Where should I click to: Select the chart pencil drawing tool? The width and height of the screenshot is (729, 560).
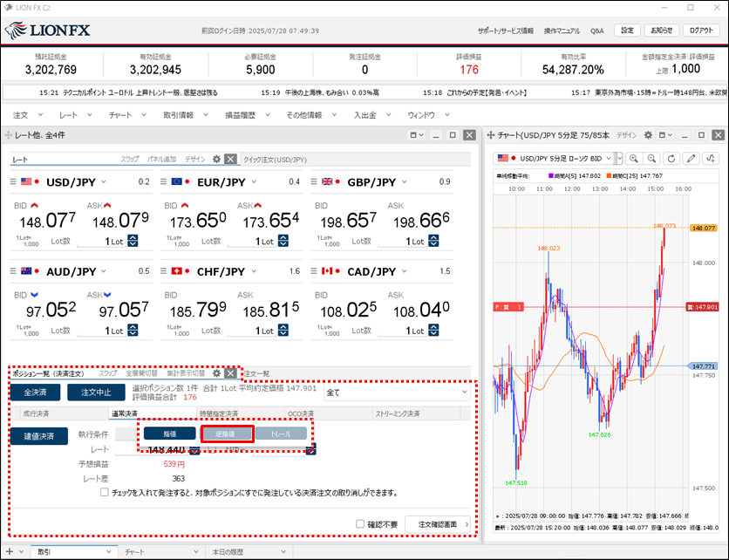[692, 158]
